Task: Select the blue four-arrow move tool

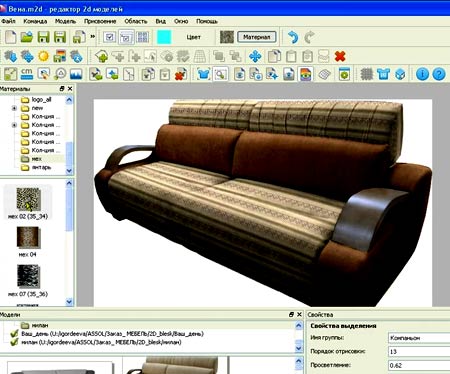Action: 255,56
